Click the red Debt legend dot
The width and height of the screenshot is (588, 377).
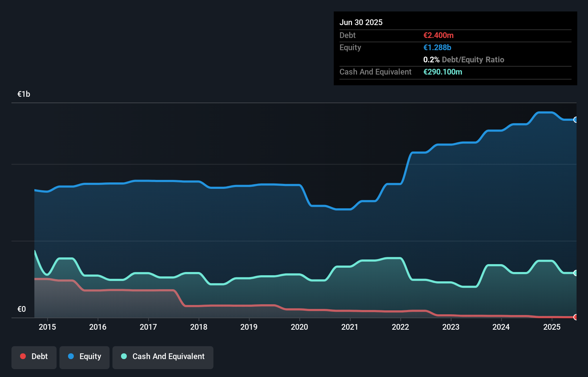coord(23,356)
